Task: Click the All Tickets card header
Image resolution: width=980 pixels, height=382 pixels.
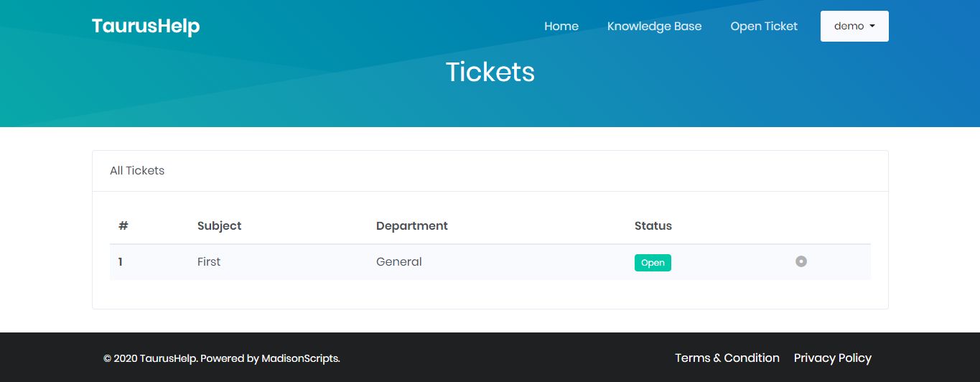Action: coord(490,171)
